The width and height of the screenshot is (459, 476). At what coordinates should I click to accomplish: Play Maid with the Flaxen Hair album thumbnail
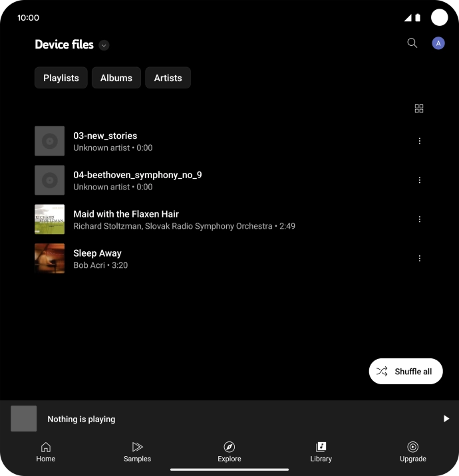pos(50,219)
